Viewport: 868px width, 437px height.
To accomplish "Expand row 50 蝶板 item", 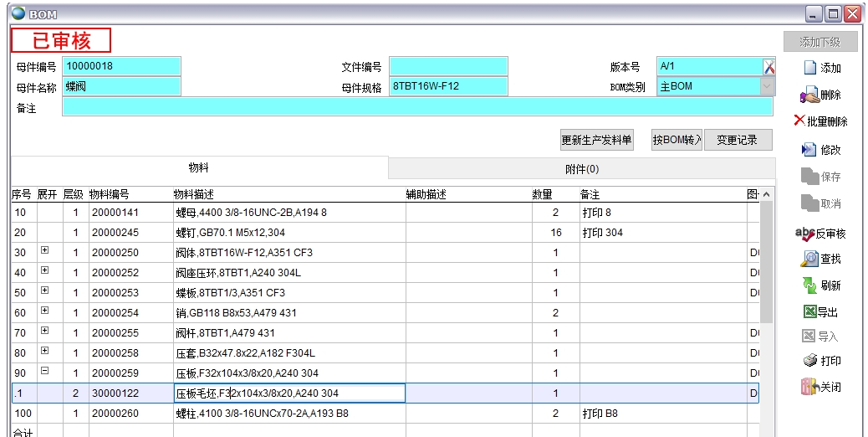I will point(45,290).
